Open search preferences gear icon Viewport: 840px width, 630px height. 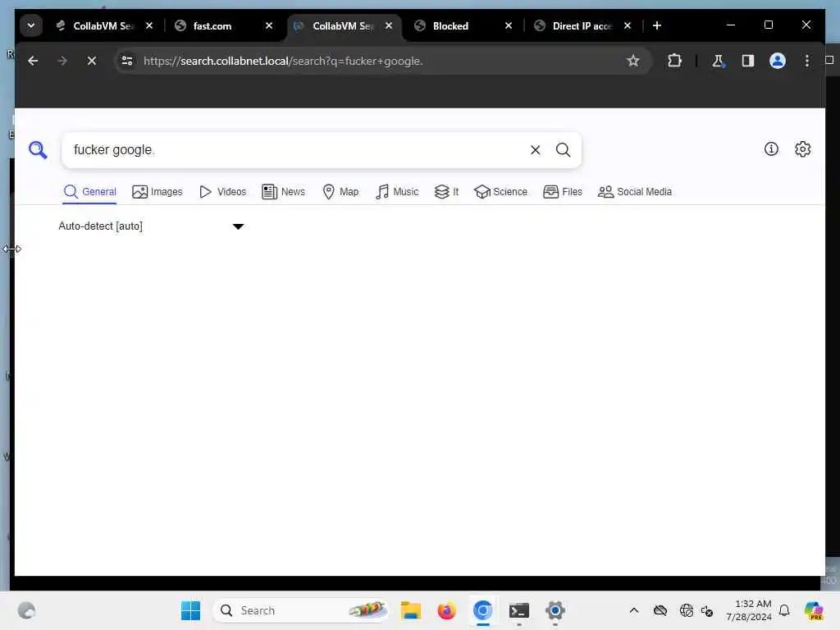coord(802,149)
